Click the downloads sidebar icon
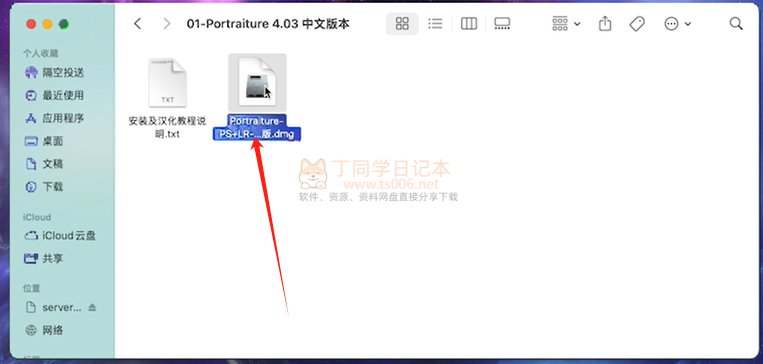 pyautogui.click(x=31, y=187)
